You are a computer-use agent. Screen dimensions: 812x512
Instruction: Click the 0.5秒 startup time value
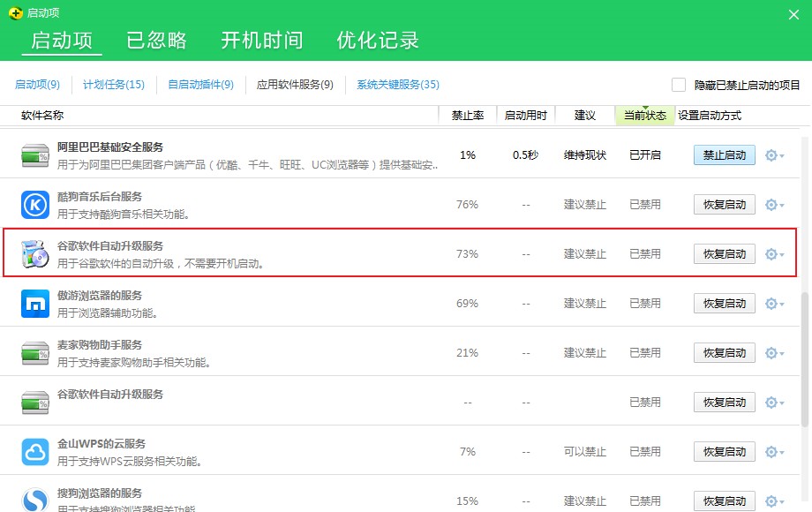click(x=526, y=155)
